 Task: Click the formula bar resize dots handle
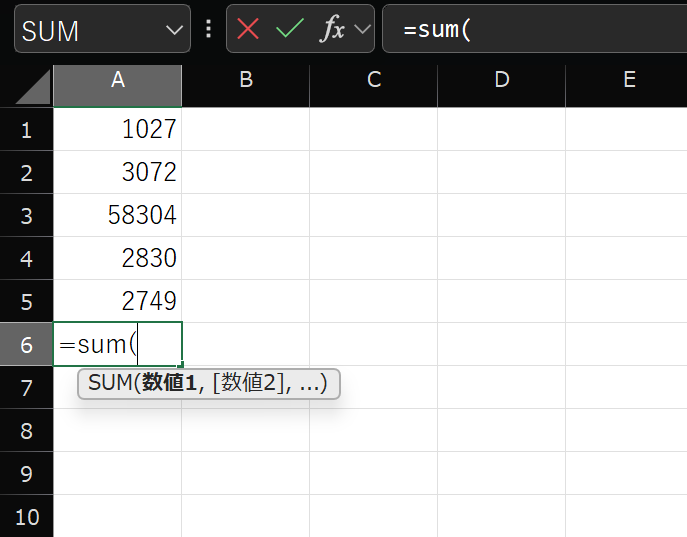(209, 29)
